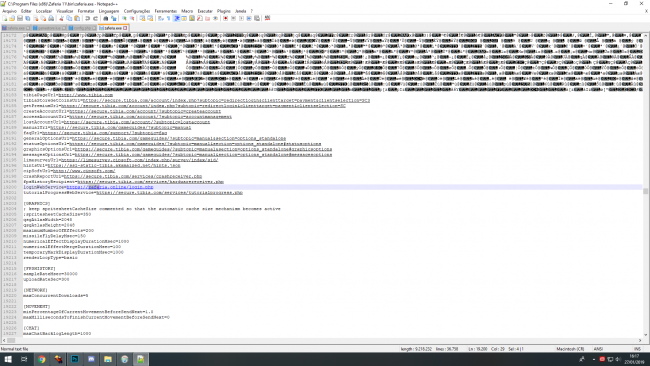Toggle Show all characters paragraph icon
The image size is (650, 366).
tap(168, 18)
